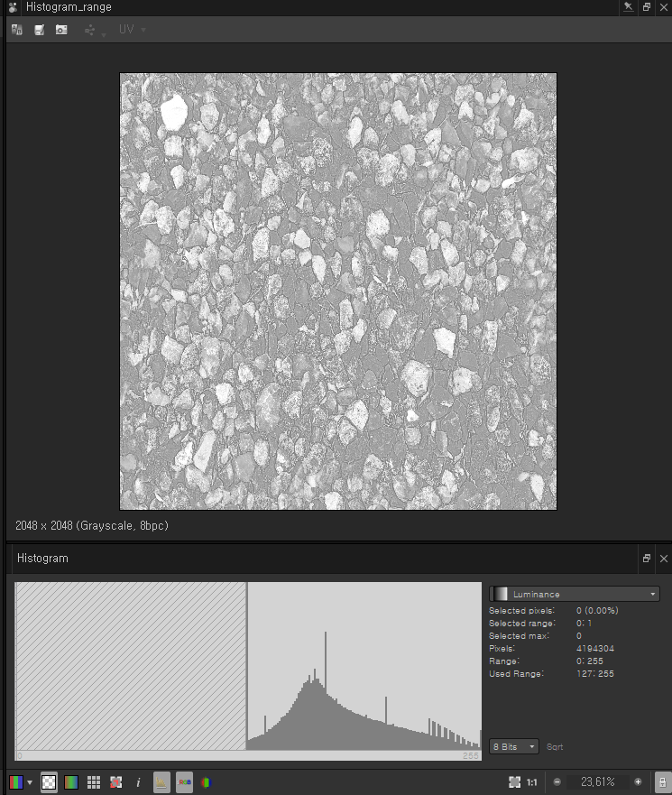Toggle the RGB button in bottom toolbar
The height and width of the screenshot is (795, 672).
pyautogui.click(x=185, y=782)
